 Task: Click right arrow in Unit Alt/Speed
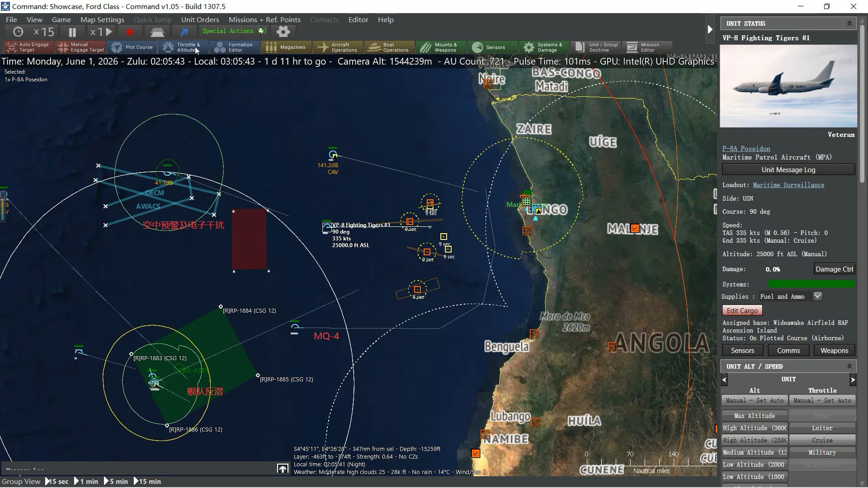coord(853,380)
